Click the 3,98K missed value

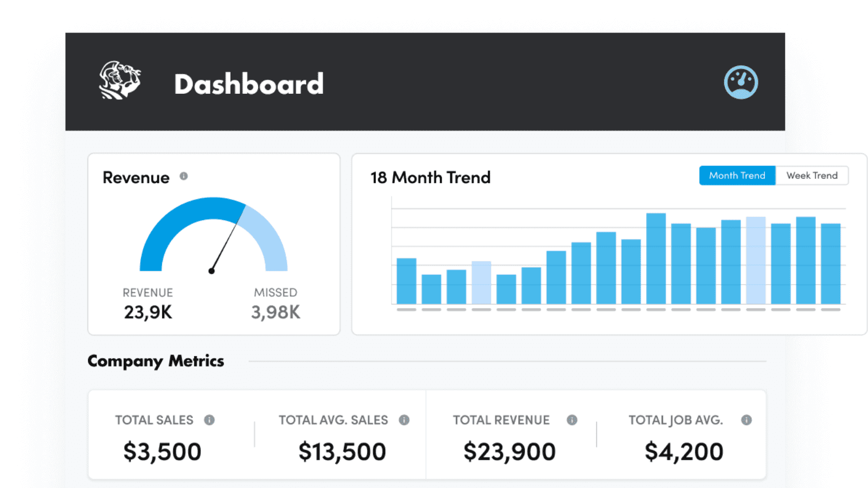click(x=276, y=312)
